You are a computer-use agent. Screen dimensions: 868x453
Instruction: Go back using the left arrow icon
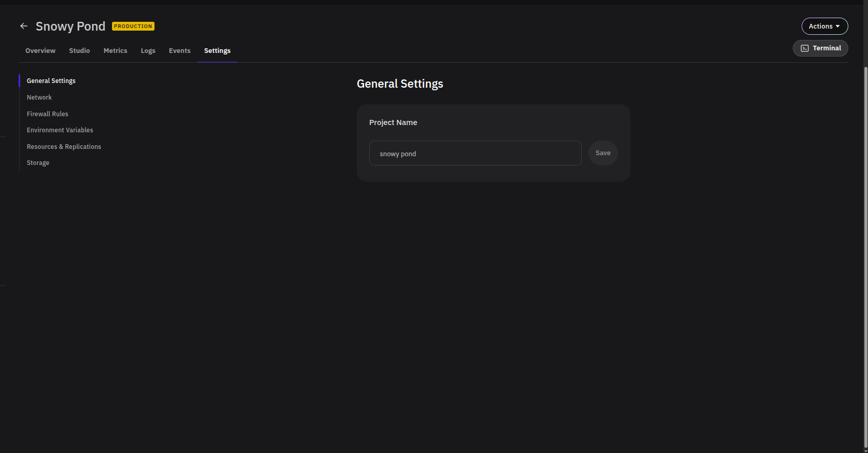point(24,26)
